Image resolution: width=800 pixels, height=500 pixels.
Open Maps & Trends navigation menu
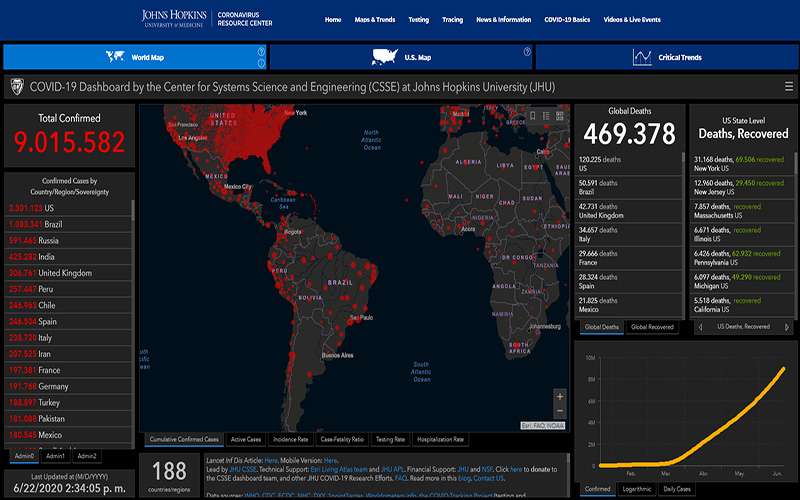[375, 20]
